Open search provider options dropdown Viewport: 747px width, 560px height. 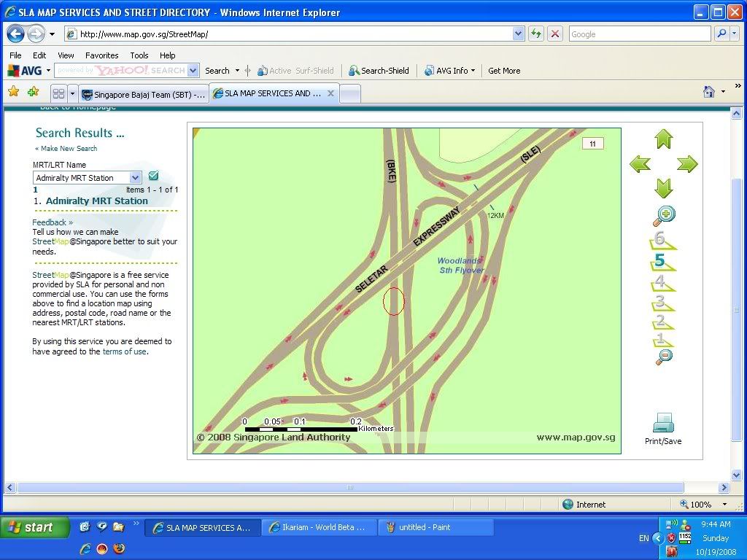(735, 34)
